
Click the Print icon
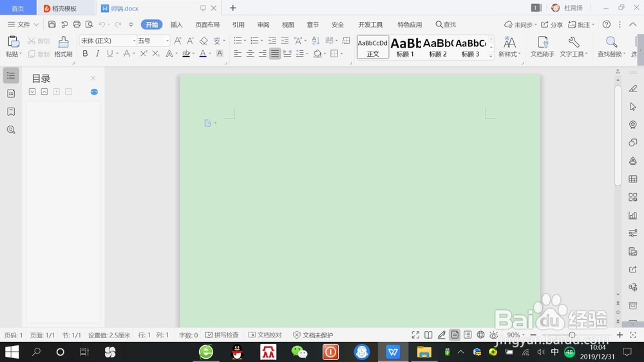click(77, 24)
